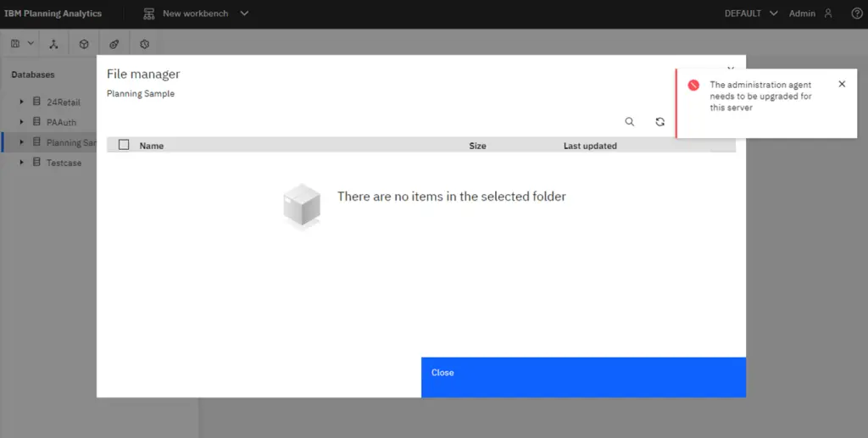Toggle the select-all checkbox beside Name
The width and height of the screenshot is (868, 438).
124,145
